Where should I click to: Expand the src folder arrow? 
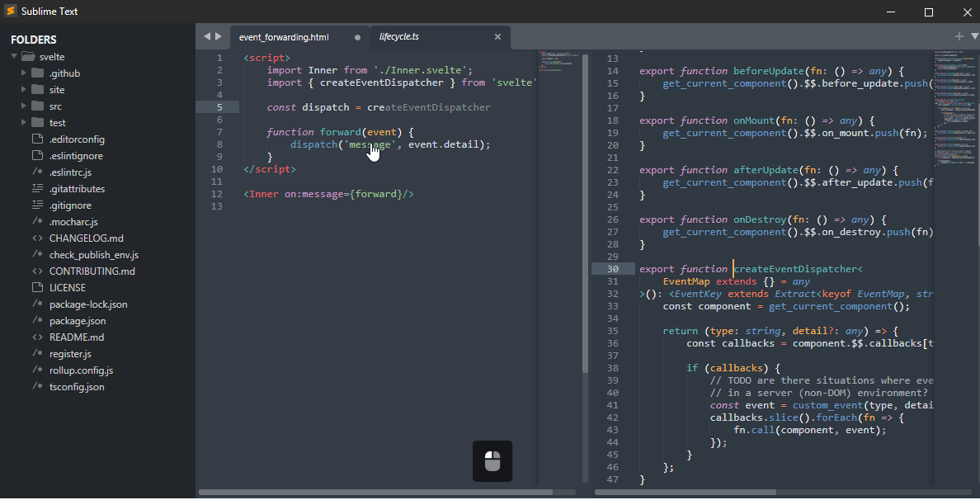click(x=24, y=106)
